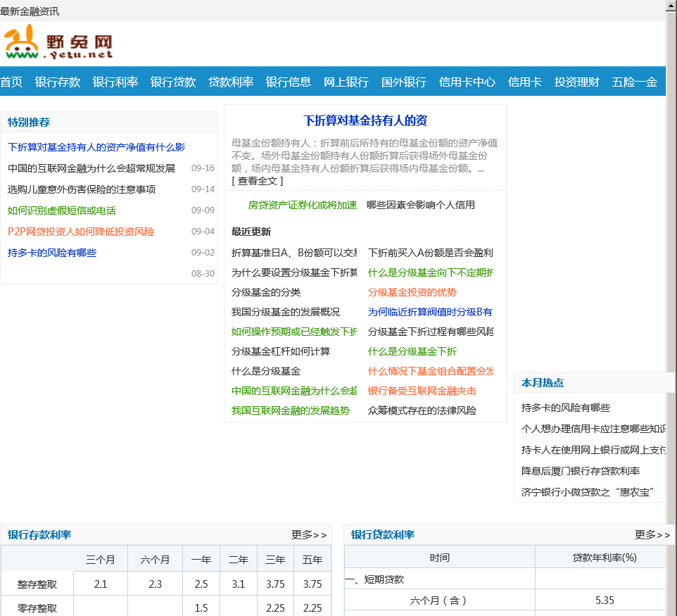677x616 pixels.
Task: Open article 分级基金的分类
Action: coord(266,292)
